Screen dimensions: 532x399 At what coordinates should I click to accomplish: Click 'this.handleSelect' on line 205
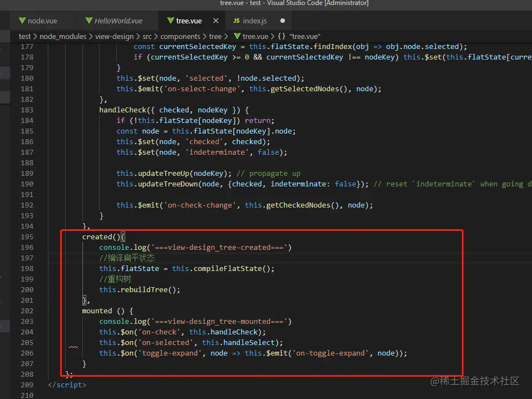(238, 343)
